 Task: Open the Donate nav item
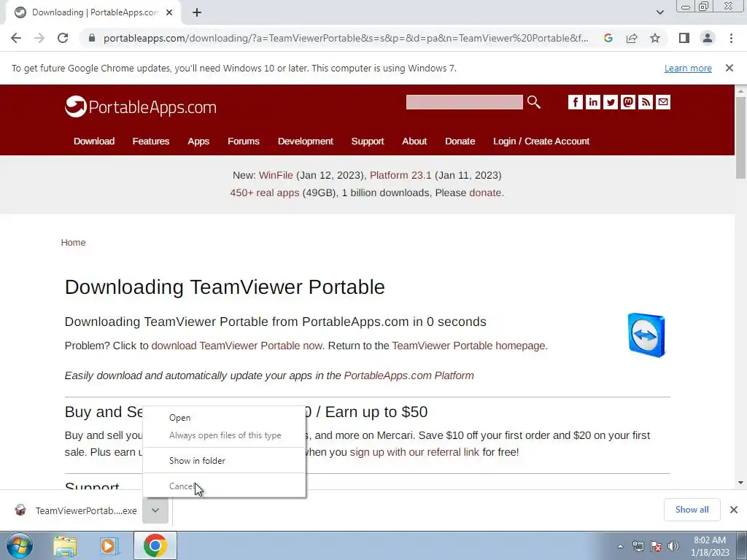460,141
